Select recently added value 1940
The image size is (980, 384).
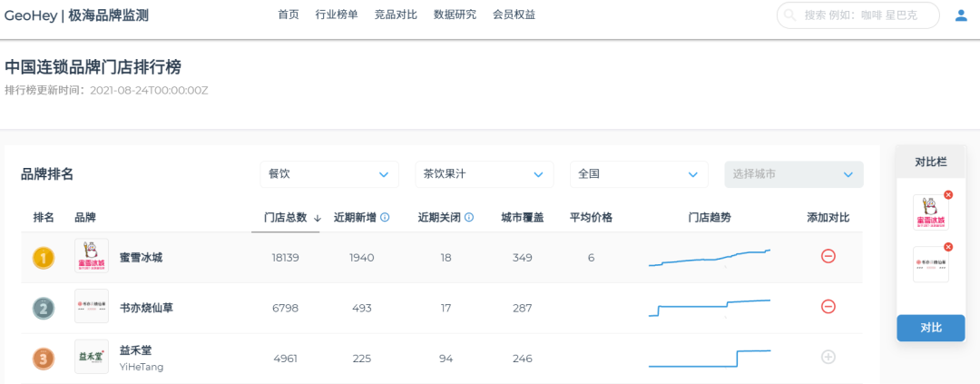coord(360,258)
